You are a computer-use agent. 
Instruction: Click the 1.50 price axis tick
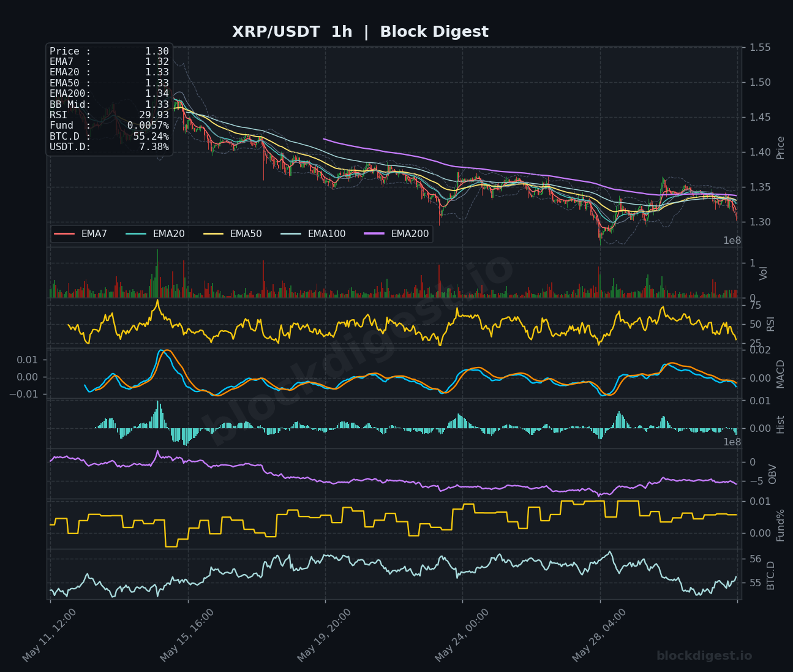759,83
